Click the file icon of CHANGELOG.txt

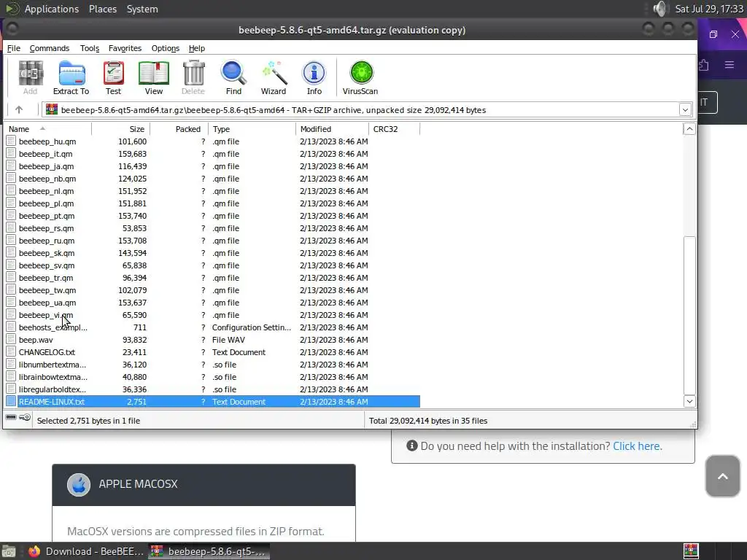click(x=11, y=352)
